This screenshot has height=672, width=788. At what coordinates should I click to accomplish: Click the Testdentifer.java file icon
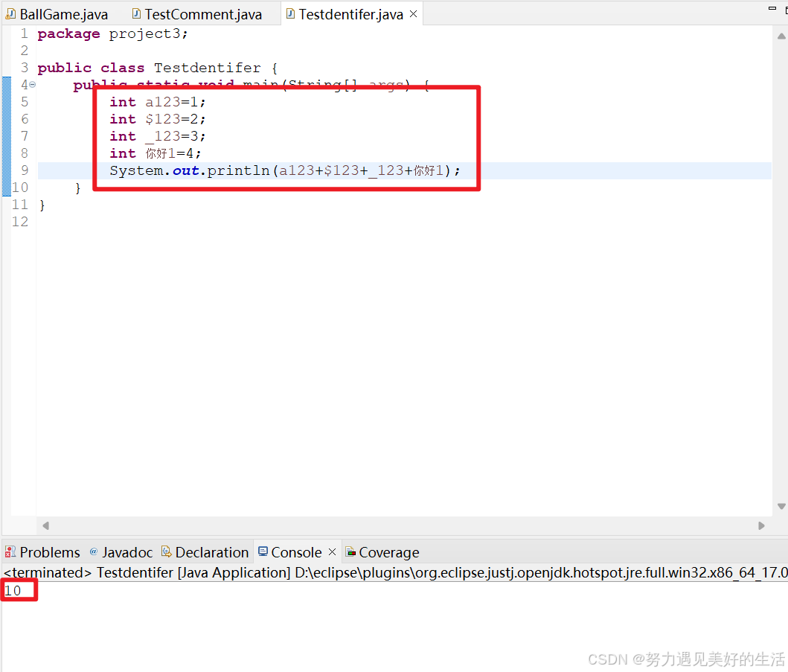click(x=290, y=13)
